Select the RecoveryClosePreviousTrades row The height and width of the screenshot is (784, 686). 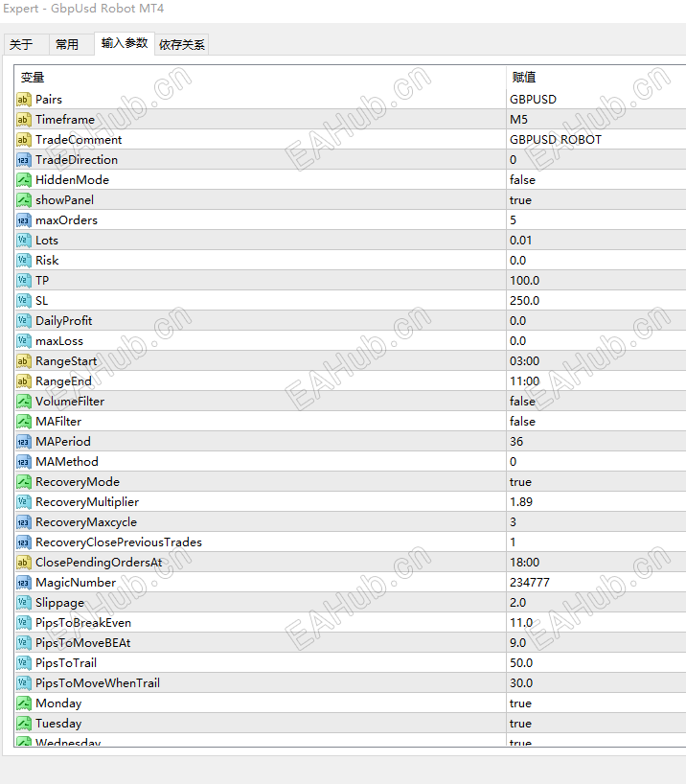(350, 542)
